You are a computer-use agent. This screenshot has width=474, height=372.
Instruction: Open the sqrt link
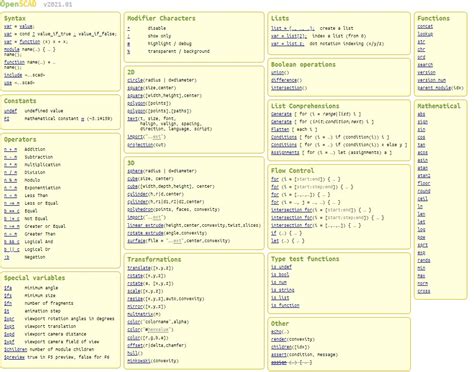click(x=422, y=245)
